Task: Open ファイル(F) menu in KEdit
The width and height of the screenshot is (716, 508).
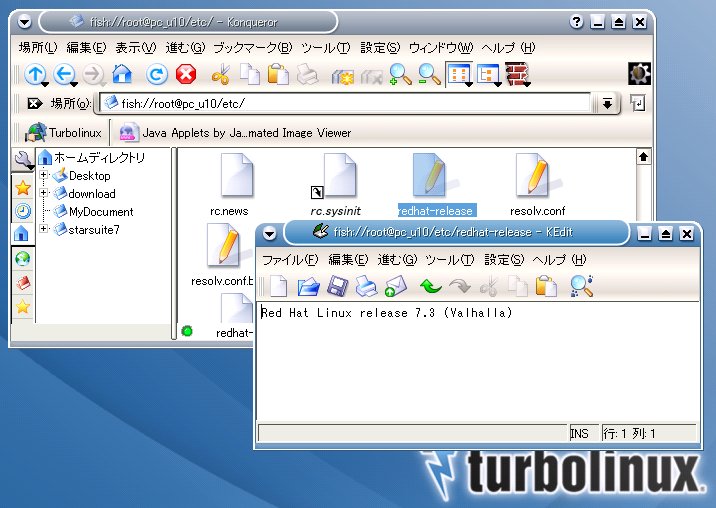Action: [x=290, y=260]
